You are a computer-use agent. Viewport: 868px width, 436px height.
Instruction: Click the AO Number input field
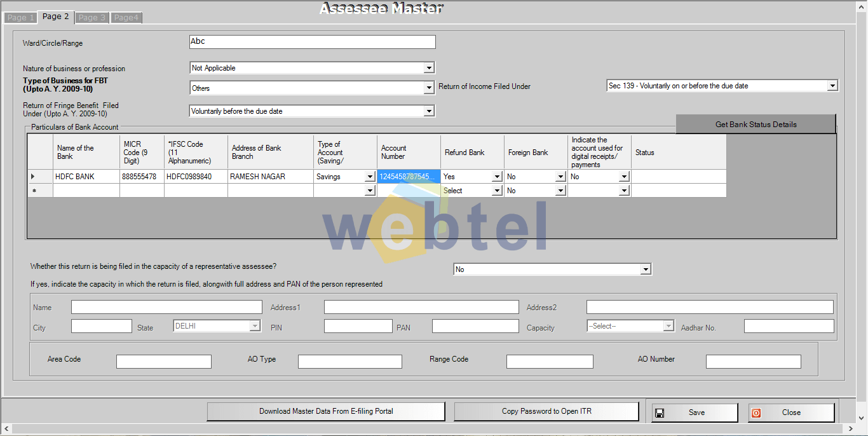coord(754,362)
